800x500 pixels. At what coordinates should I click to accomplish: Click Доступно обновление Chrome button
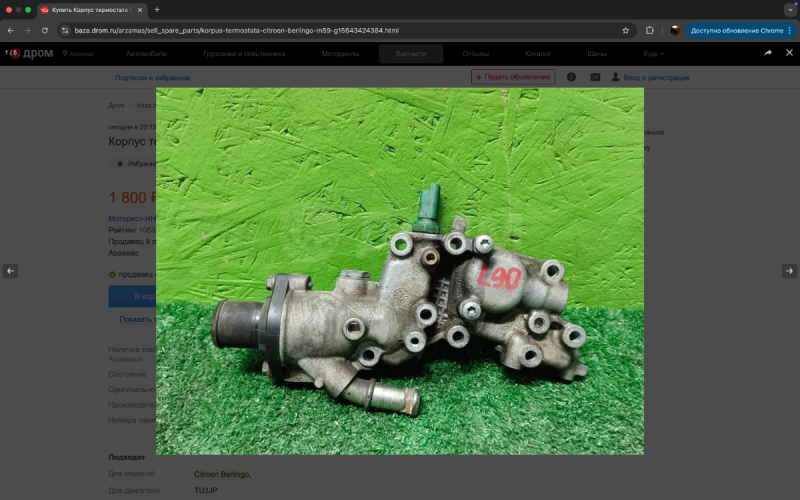pos(735,30)
